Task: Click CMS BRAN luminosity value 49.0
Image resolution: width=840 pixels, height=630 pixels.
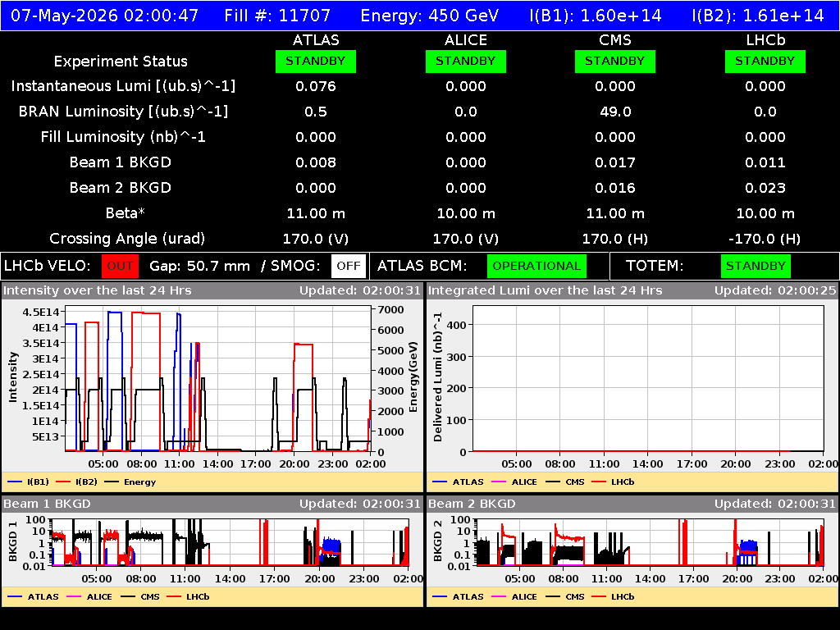Action: coord(615,112)
